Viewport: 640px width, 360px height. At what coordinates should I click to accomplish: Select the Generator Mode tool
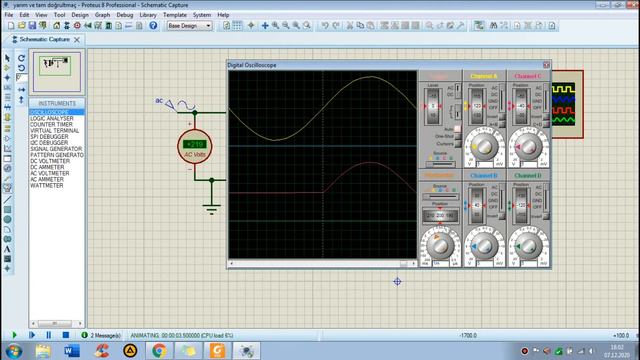(7, 168)
